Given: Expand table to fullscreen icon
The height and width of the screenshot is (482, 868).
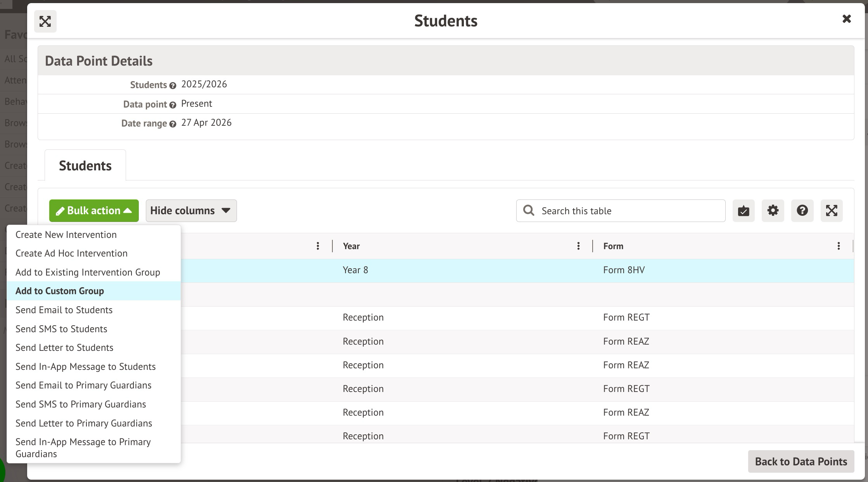Looking at the screenshot, I should [832, 211].
